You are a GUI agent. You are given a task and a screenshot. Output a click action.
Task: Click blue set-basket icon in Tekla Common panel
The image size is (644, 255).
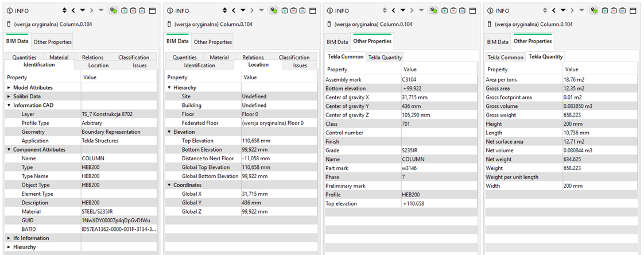[x=463, y=11]
